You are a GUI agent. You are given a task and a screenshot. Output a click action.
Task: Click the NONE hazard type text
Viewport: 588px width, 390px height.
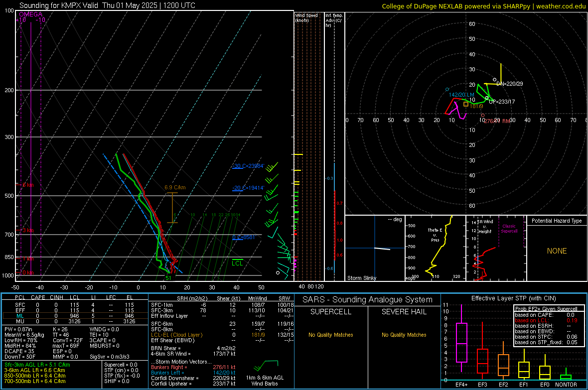557,251
